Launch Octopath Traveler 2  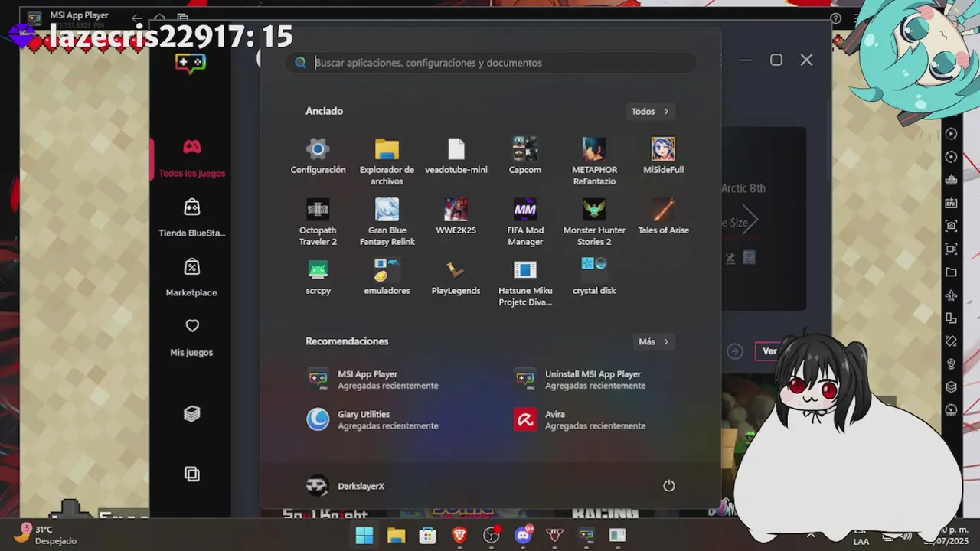[318, 222]
